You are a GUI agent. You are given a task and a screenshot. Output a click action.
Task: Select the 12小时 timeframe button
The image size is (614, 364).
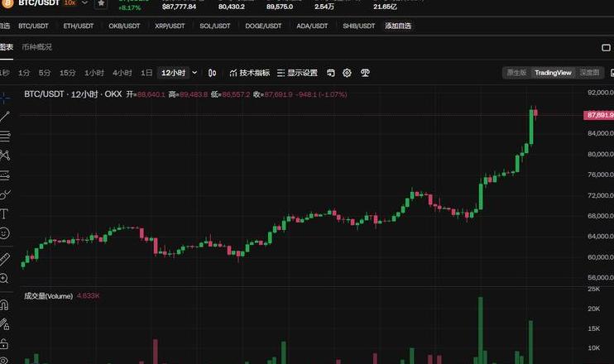174,73
